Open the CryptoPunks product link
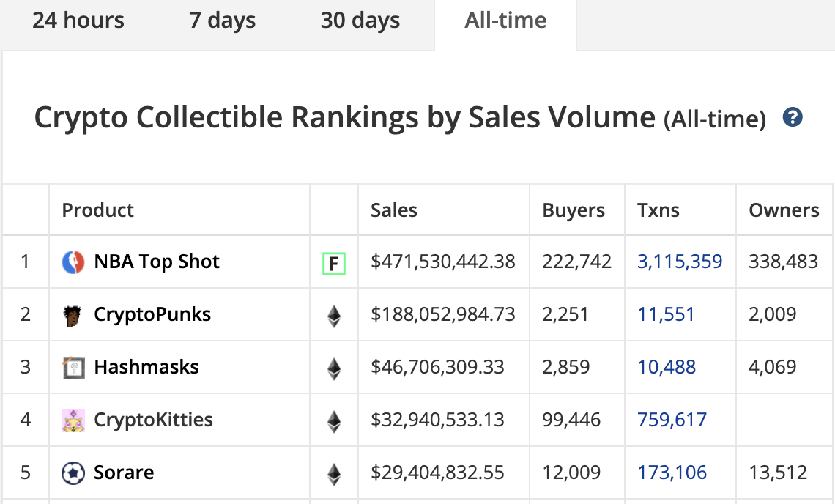 (152, 314)
